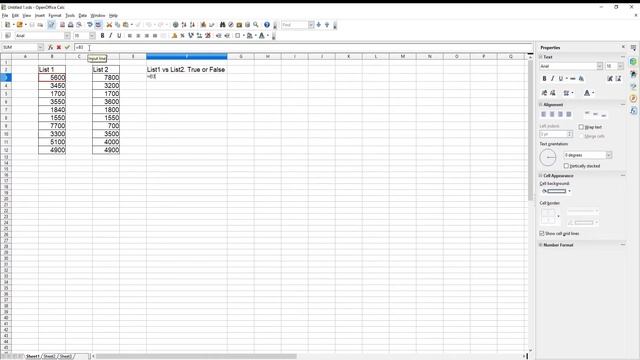Viewport: 640px width, 360px height.
Task: Open the Navigator deck in sidebar
Action: pos(633,99)
